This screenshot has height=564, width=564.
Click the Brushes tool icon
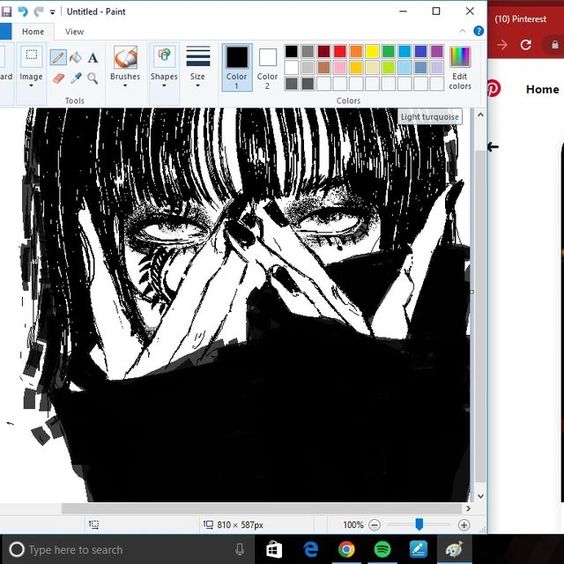pyautogui.click(x=125, y=58)
